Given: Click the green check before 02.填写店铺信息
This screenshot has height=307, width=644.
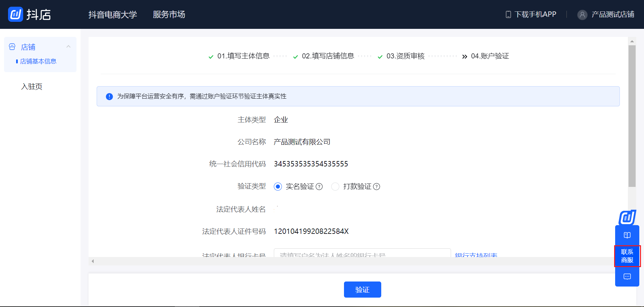Looking at the screenshot, I should pos(295,57).
